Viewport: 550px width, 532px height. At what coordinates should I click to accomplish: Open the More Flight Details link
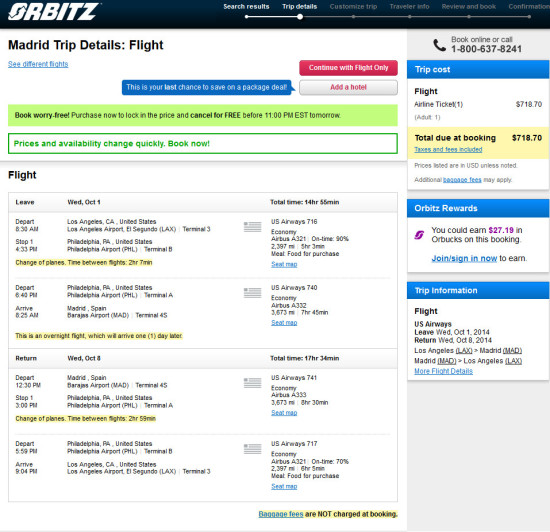[x=443, y=371]
